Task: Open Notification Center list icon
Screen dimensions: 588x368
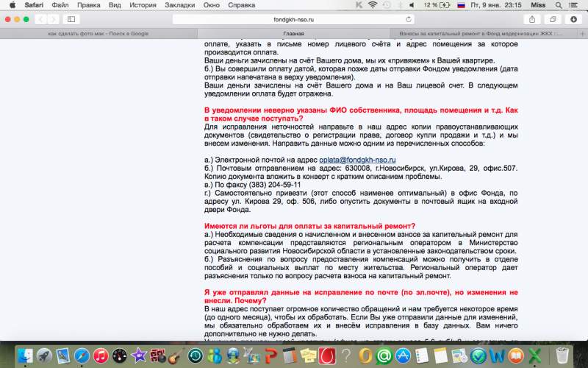Action: point(573,5)
